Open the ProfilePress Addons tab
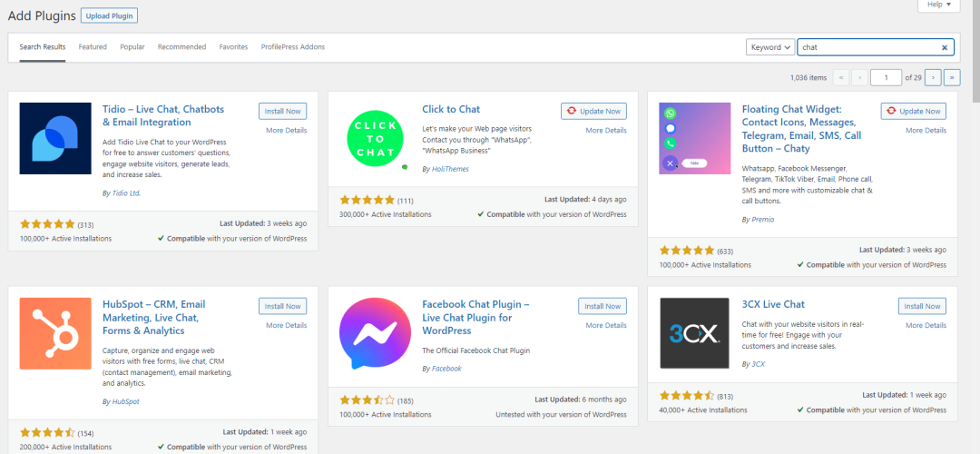Viewport: 980px width, 454px height. (x=292, y=47)
